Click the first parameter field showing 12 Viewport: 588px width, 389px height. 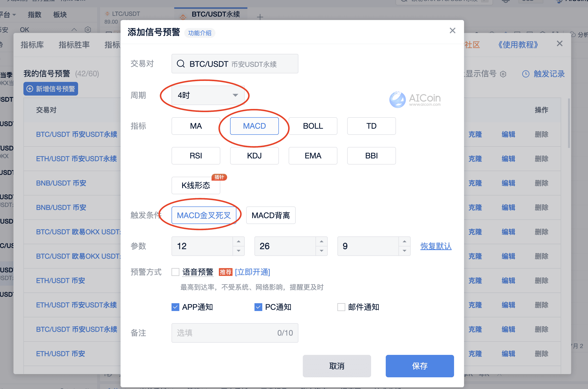tap(202, 246)
